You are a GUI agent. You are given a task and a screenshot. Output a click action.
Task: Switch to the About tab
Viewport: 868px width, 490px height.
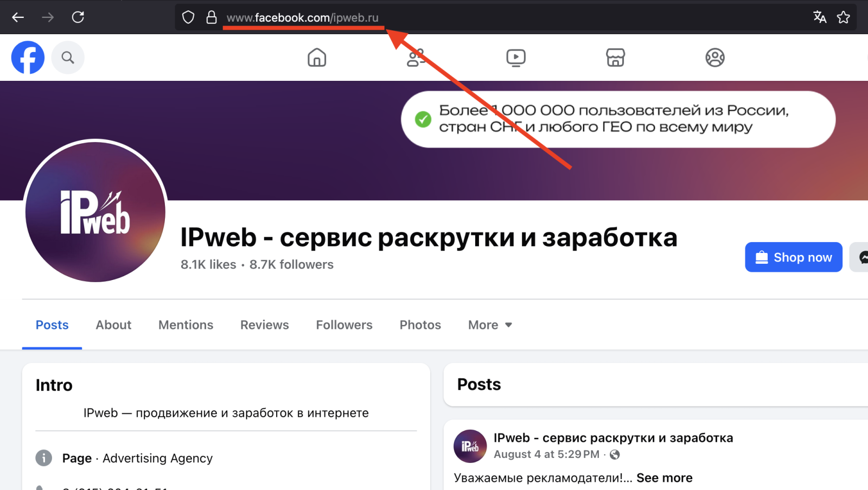[113, 325]
